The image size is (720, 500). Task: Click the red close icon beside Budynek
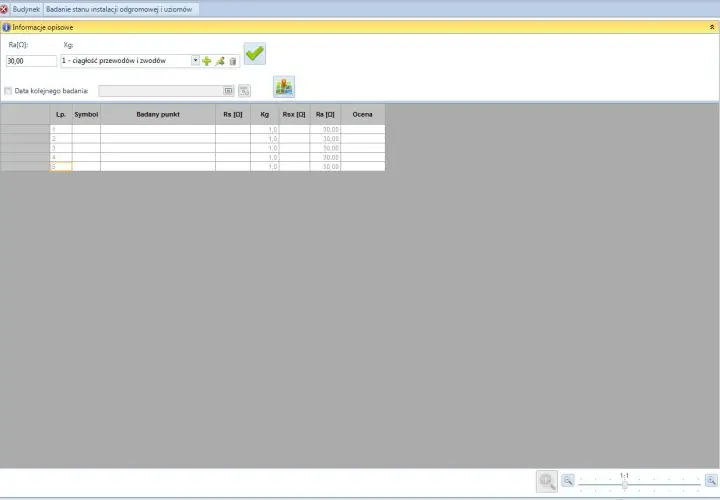(4, 9)
